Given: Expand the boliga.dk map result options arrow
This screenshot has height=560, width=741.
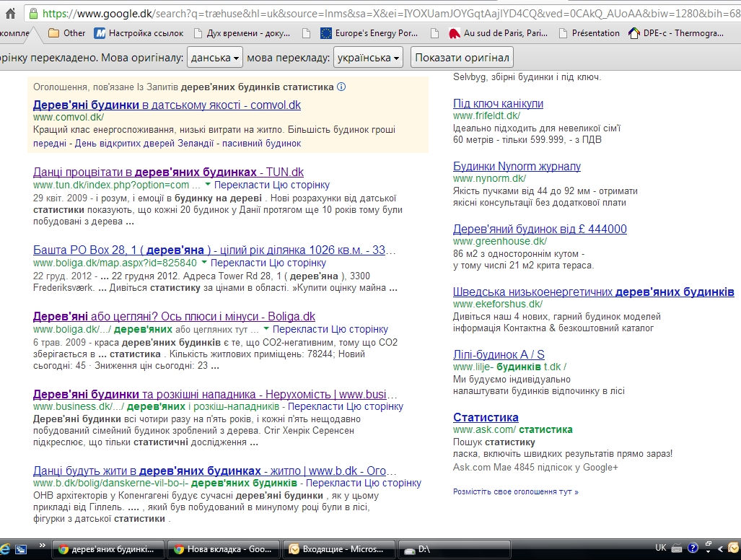Looking at the screenshot, I should 204,263.
